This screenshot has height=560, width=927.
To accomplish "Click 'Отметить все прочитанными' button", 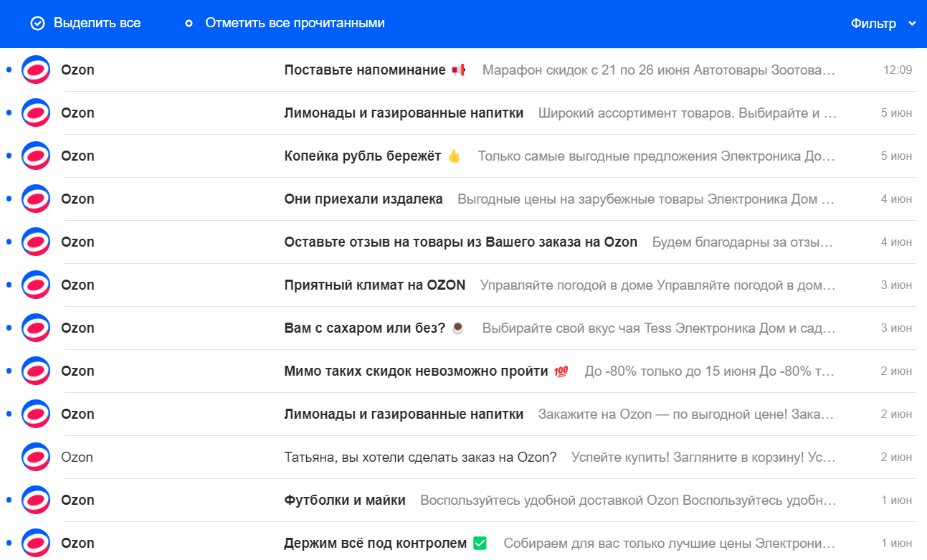I will [285, 23].
